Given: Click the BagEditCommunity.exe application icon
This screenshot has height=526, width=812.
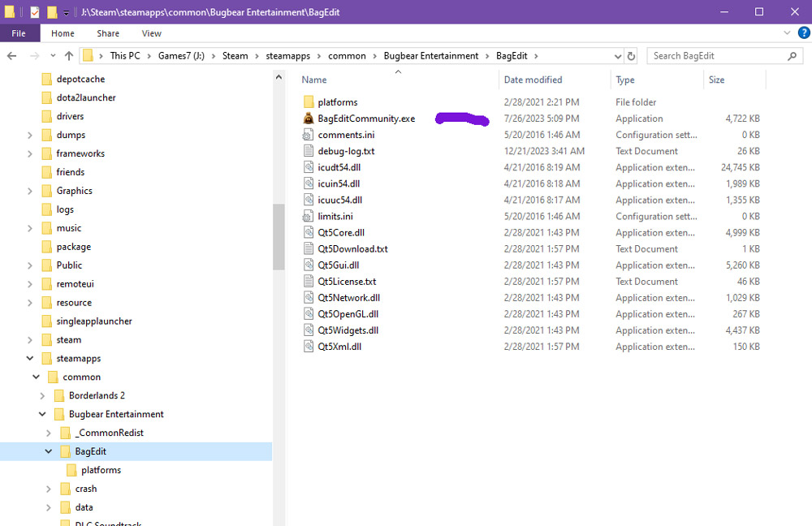Looking at the screenshot, I should pos(308,119).
